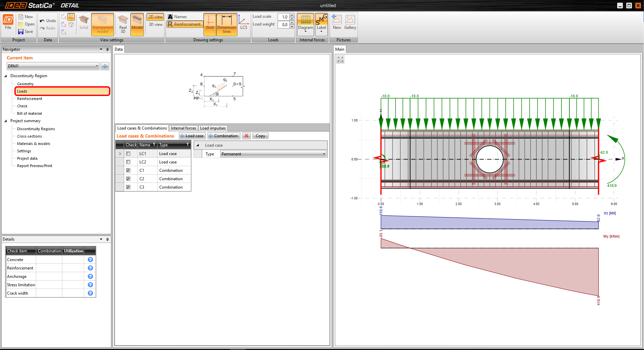
Task: Uncheck the C1 combination checkbox
Action: [128, 170]
